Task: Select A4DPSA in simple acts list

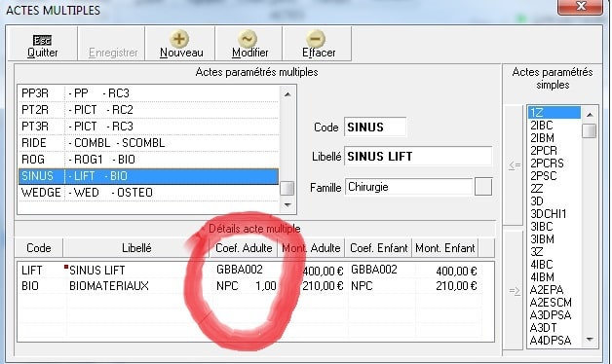Action: pyautogui.click(x=555, y=341)
